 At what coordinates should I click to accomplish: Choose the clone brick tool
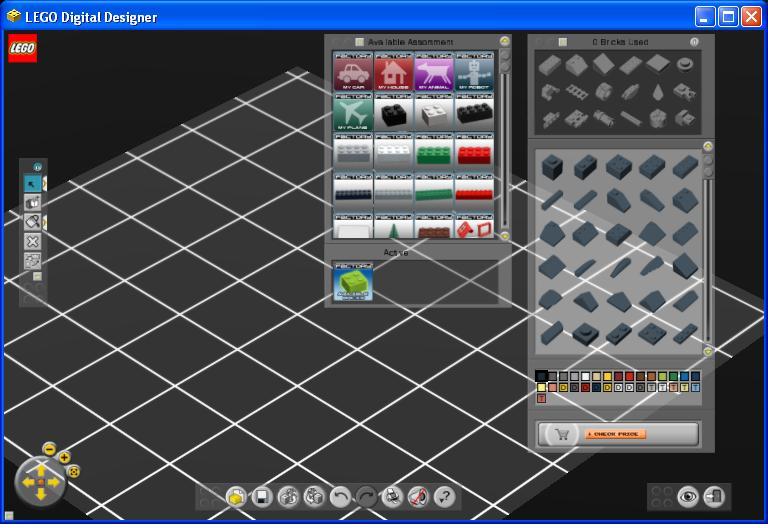point(32,202)
